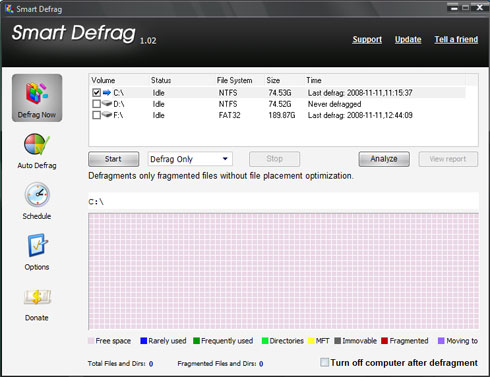Image resolution: width=490 pixels, height=377 pixels.
Task: Close the Smart Defrag window
Action: 480,7
